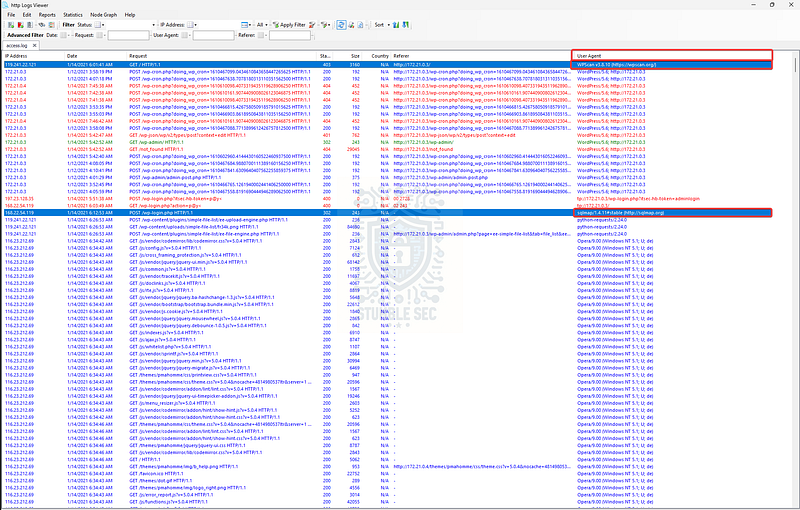This screenshot has height=510, width=800.
Task: Click the 84680 size cell
Action: (x=353, y=227)
